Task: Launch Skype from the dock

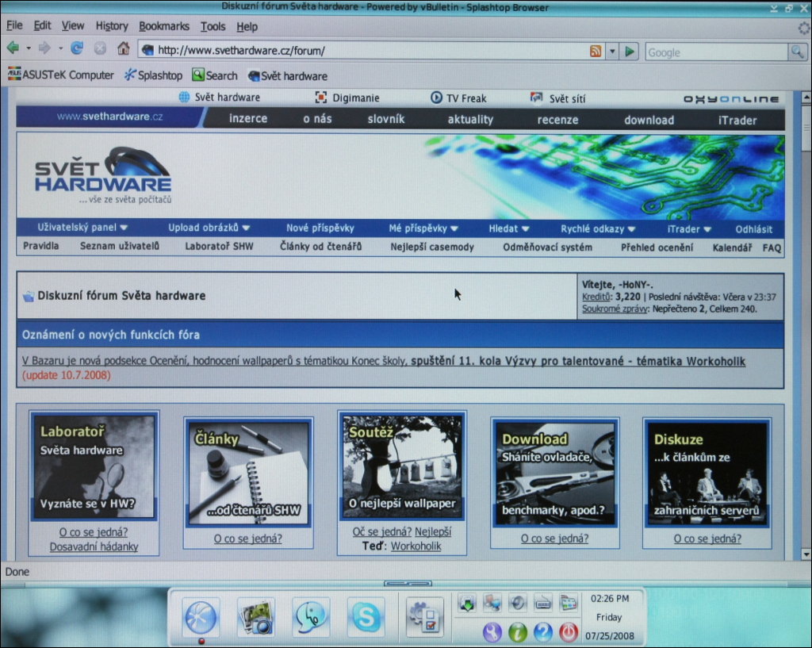Action: (366, 617)
